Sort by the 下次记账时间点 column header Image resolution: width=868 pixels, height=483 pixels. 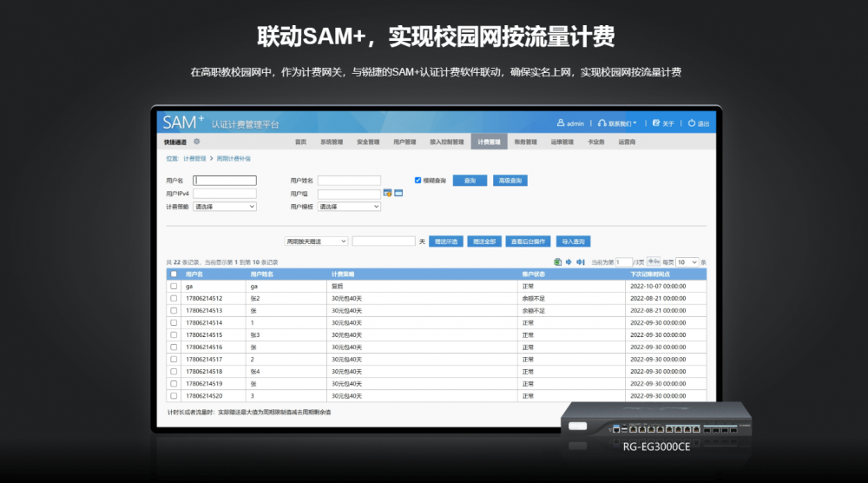click(650, 275)
